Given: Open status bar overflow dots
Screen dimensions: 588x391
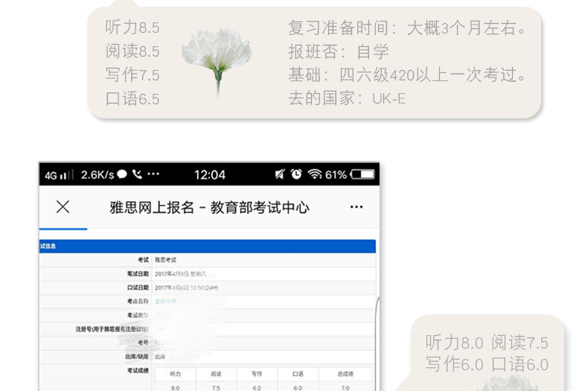Looking at the screenshot, I should coord(153,174).
